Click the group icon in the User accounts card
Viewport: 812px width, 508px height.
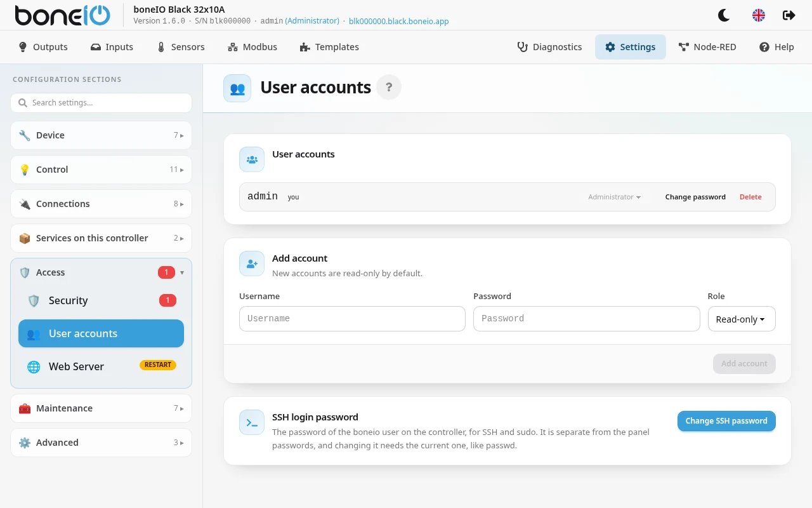tap(252, 159)
